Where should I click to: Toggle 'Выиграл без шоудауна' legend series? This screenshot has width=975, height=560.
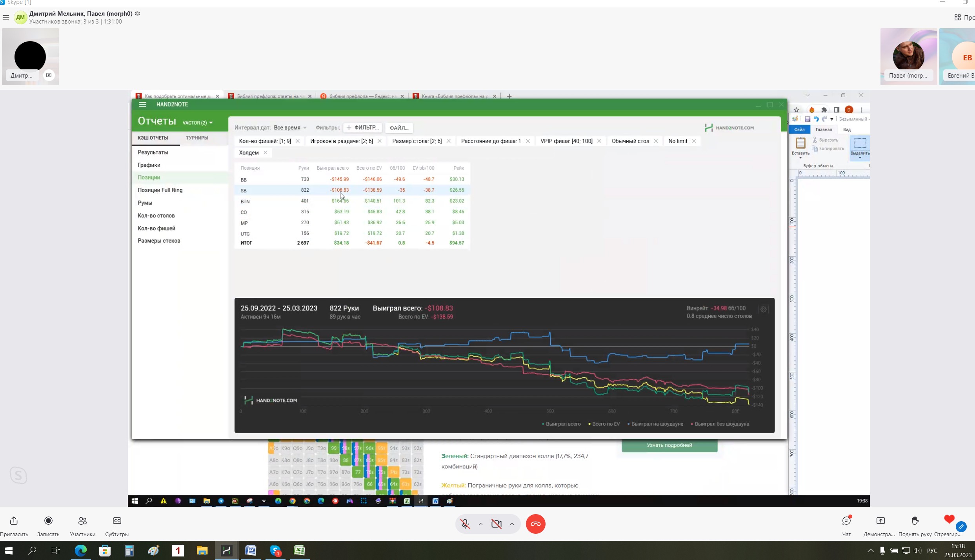tap(720, 424)
